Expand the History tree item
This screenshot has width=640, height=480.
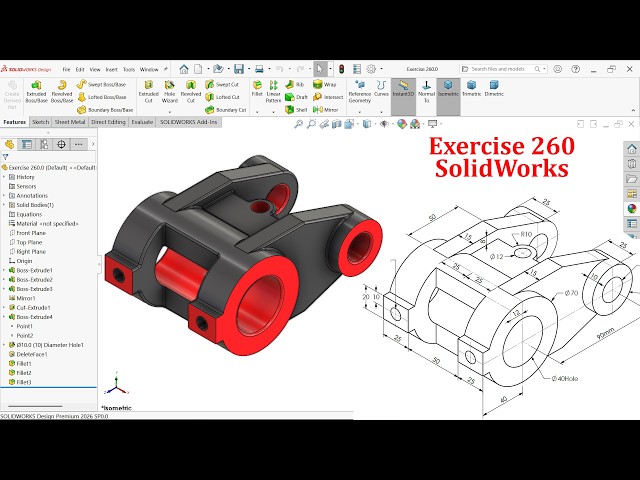click(4, 177)
